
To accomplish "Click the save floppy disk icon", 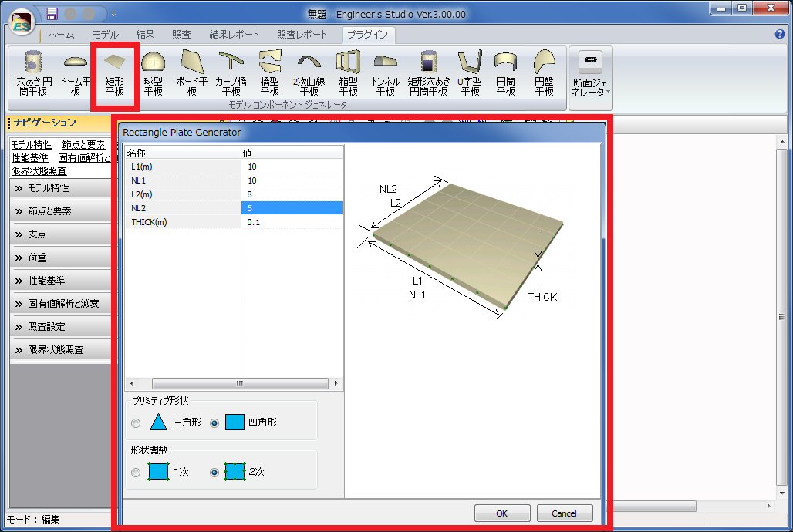I will [52, 14].
